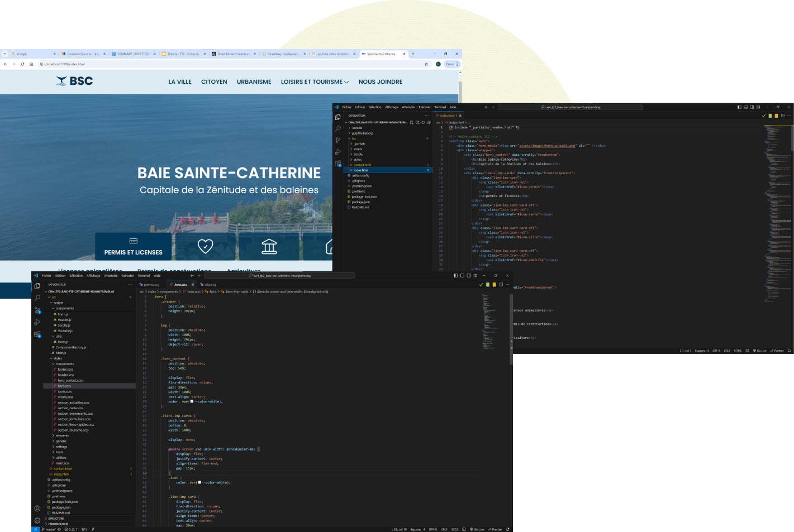Open Search view in front VS Code window

(37, 298)
